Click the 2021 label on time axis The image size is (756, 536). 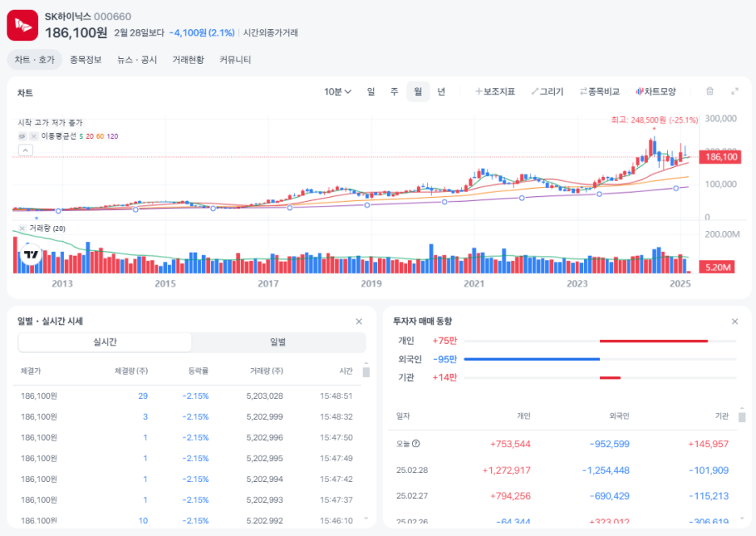point(474,284)
